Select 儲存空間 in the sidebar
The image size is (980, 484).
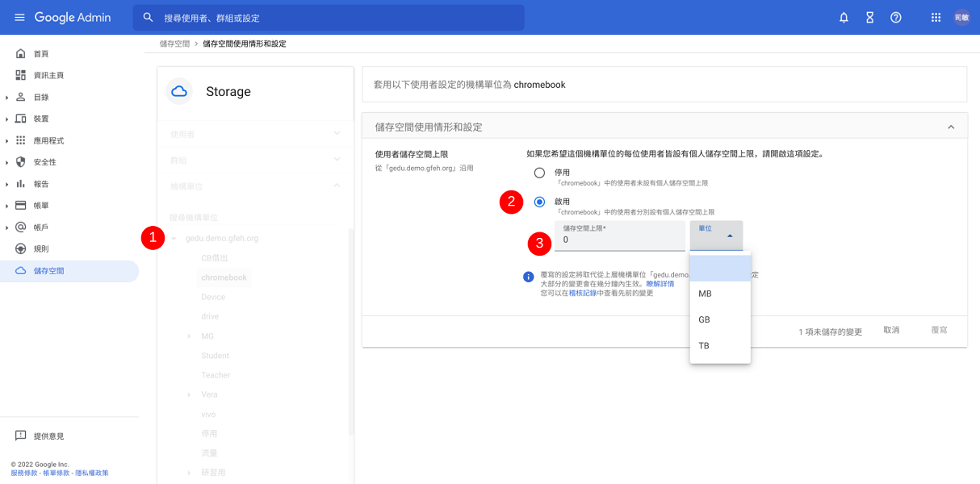point(69,271)
